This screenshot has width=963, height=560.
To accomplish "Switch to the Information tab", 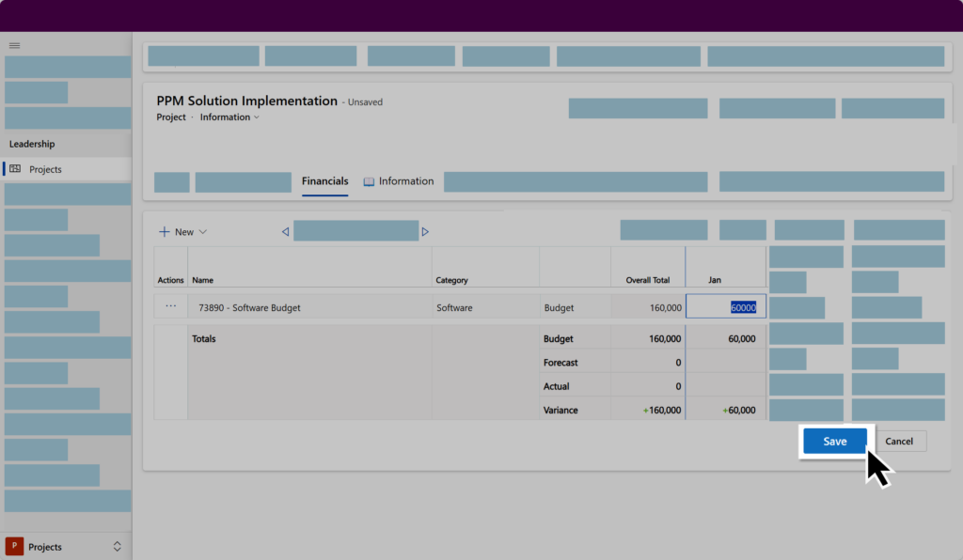I will (399, 181).
